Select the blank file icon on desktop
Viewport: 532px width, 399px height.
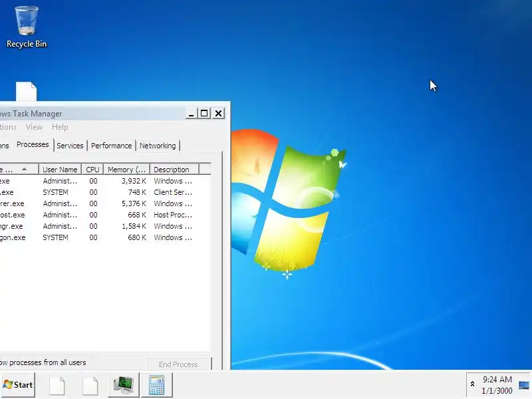[x=26, y=92]
